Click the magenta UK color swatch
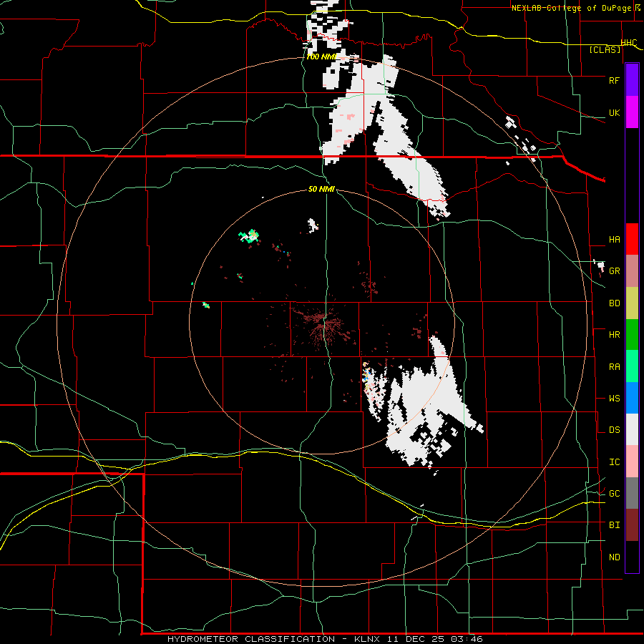This screenshot has width=644, height=644. [x=632, y=112]
